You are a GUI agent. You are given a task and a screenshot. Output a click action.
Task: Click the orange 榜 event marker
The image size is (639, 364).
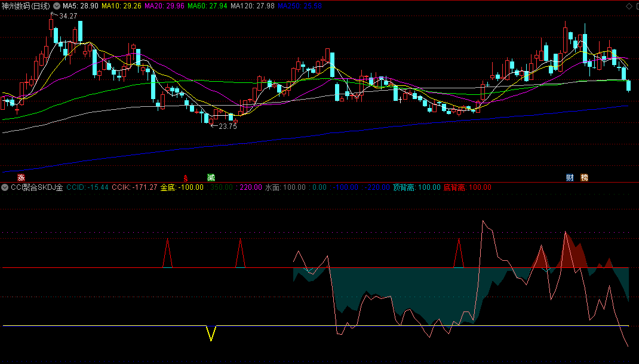[x=585, y=177]
